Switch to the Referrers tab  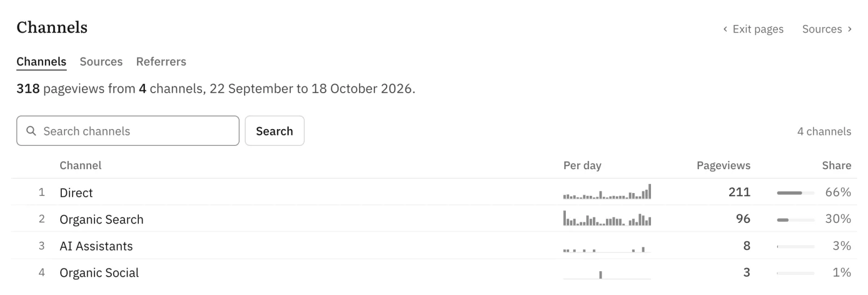click(161, 62)
